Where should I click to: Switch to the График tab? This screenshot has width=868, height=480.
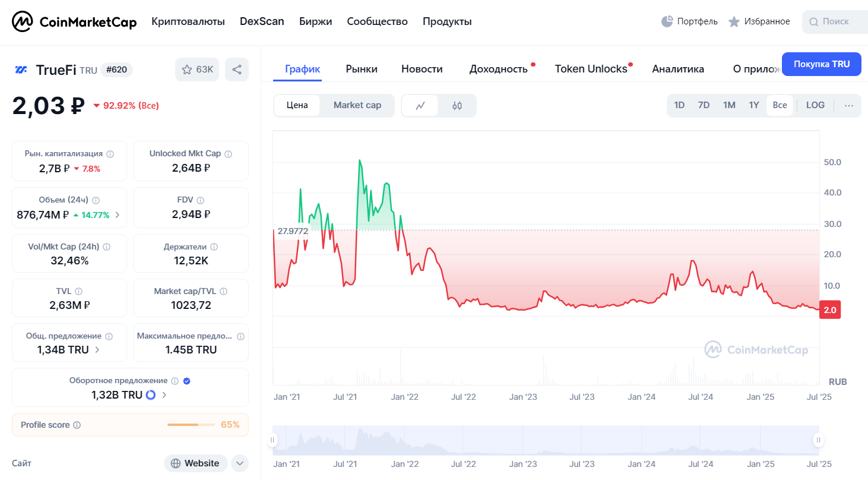coord(303,69)
